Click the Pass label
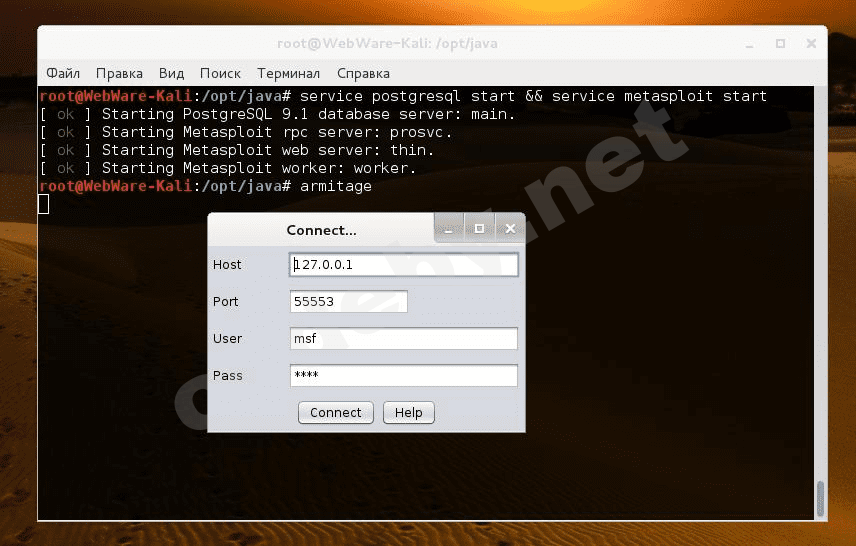Image resolution: width=856 pixels, height=546 pixels. coord(228,376)
